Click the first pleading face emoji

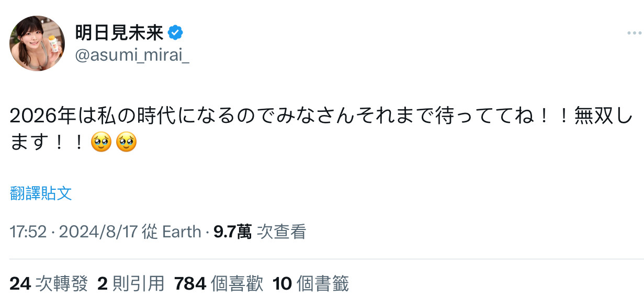tap(101, 142)
